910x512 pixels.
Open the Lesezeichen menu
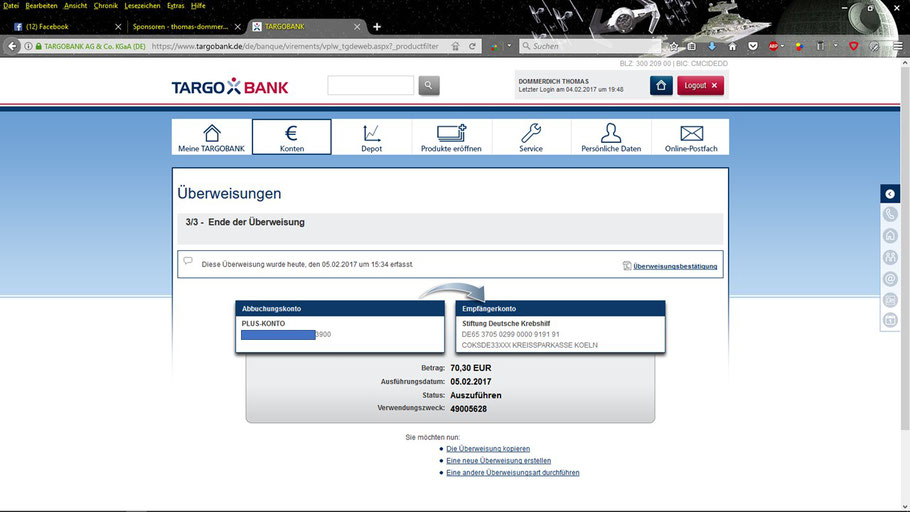[142, 5]
